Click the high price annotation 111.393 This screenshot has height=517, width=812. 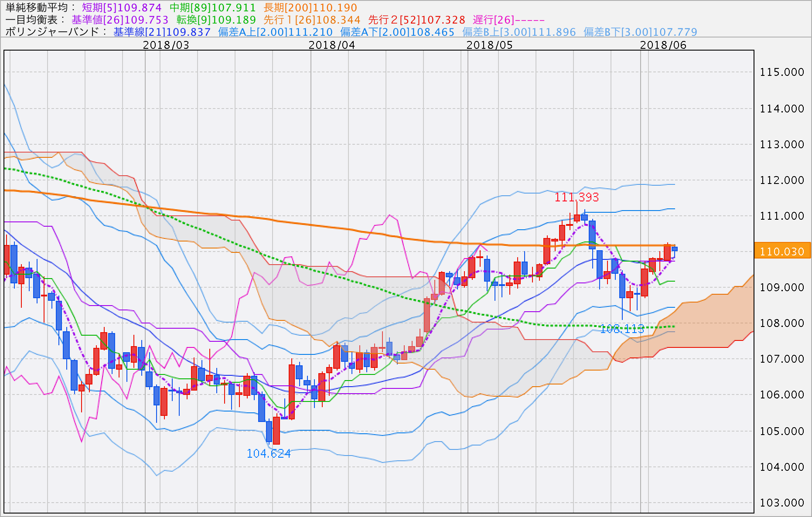tap(577, 197)
